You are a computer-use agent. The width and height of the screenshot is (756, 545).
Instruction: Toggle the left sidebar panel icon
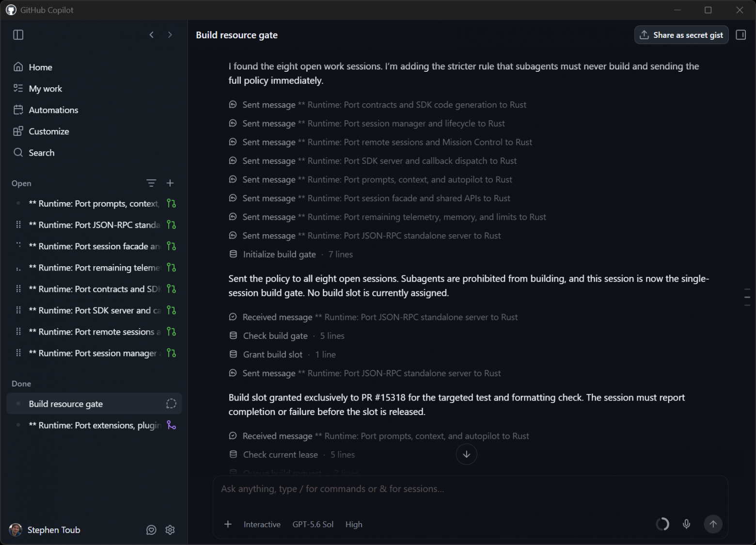click(x=18, y=35)
